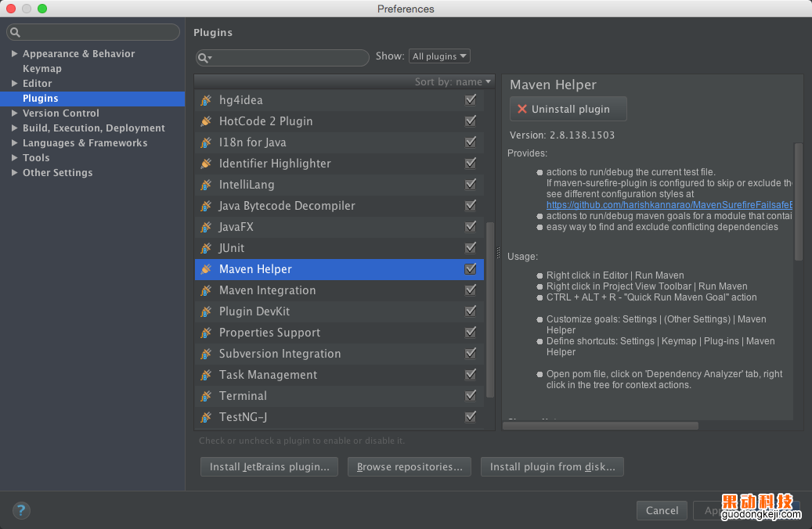Click the Java Bytecode Decompiler plugin icon
The image size is (812, 529).
pyautogui.click(x=206, y=206)
